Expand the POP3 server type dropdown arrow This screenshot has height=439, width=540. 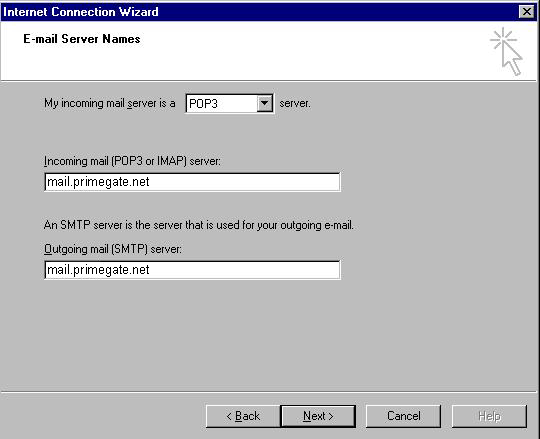pyautogui.click(x=264, y=103)
